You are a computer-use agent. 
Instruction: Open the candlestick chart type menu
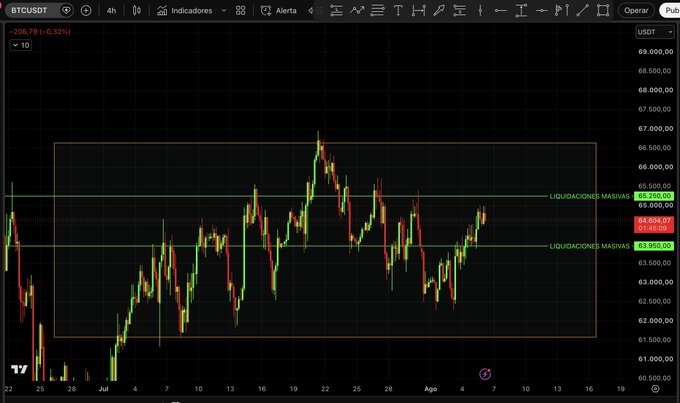(137, 10)
